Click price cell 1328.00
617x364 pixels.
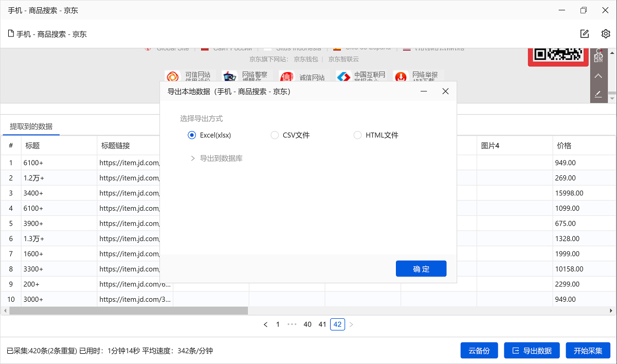click(x=585, y=239)
